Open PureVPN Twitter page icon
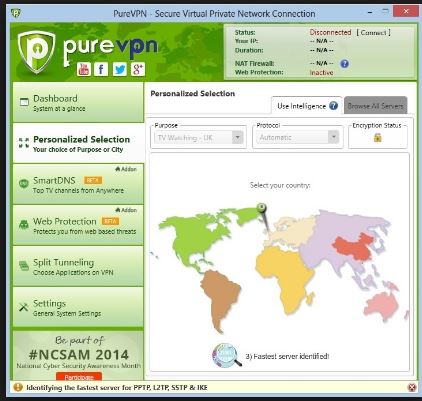422x401 pixels. [x=119, y=69]
